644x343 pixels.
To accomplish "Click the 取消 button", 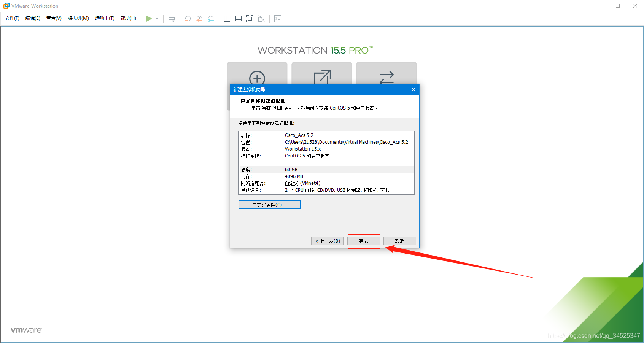I will tap(400, 241).
